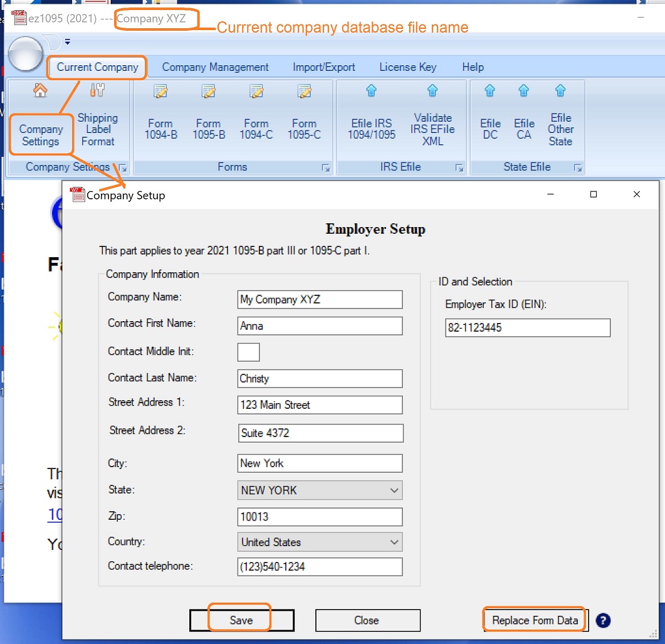Expand the Quick Access Toolbar customization arrow
Viewport: 665px width, 644px height.
67,41
